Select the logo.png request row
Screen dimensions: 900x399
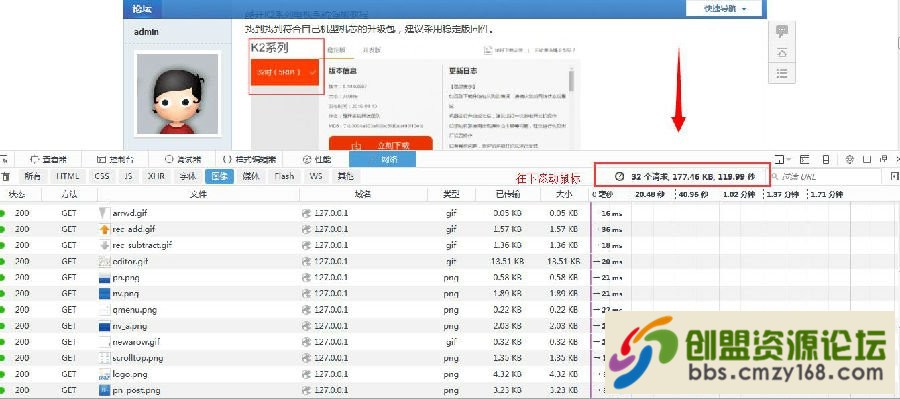tap(450, 374)
